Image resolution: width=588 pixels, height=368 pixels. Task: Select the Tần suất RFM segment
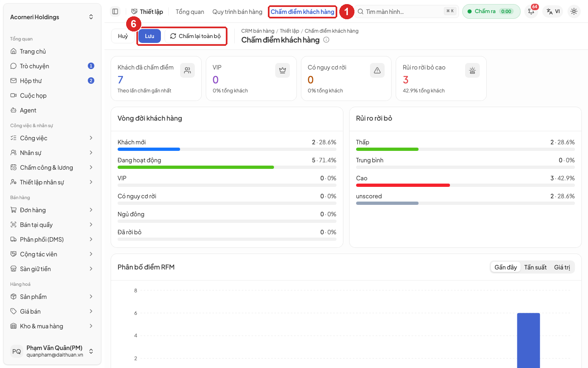(x=535, y=267)
